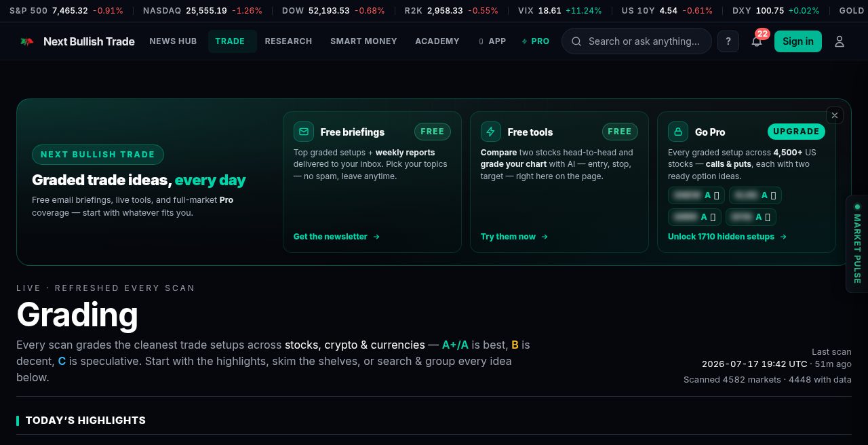The height and width of the screenshot is (445, 868).
Task: Click the Sign in button
Action: point(798,41)
